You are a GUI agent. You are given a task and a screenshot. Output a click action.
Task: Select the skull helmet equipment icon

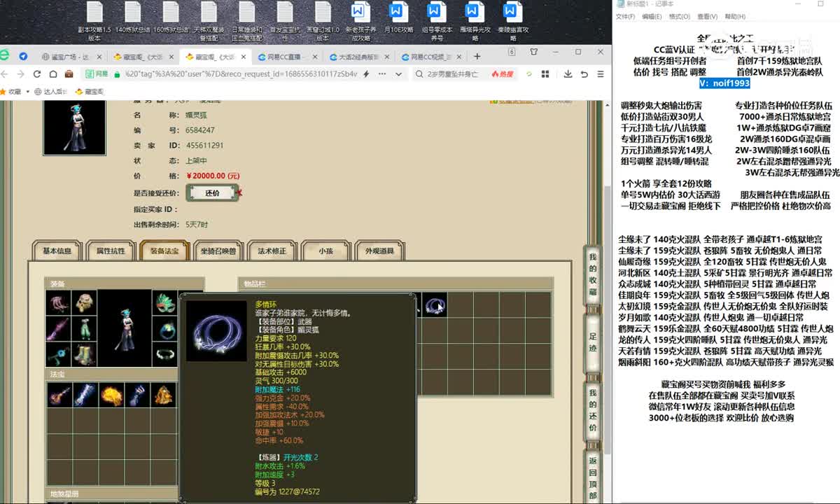click(x=85, y=302)
